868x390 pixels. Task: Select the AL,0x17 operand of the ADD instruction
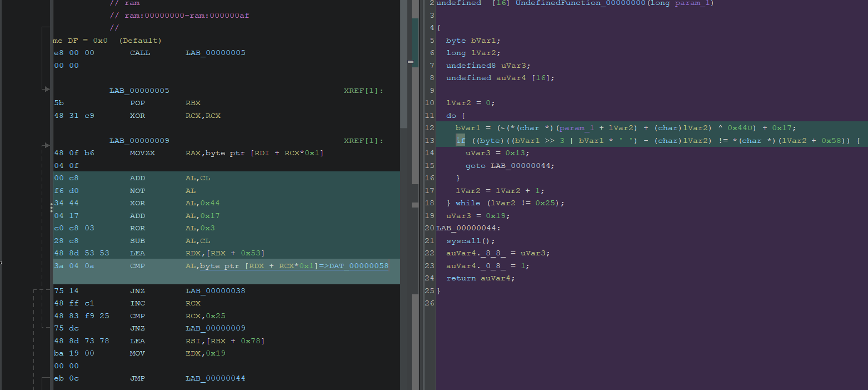pyautogui.click(x=203, y=216)
